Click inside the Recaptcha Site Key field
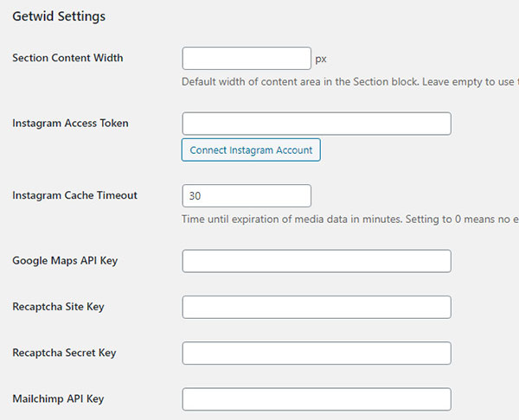The height and width of the screenshot is (420, 519). [x=316, y=307]
